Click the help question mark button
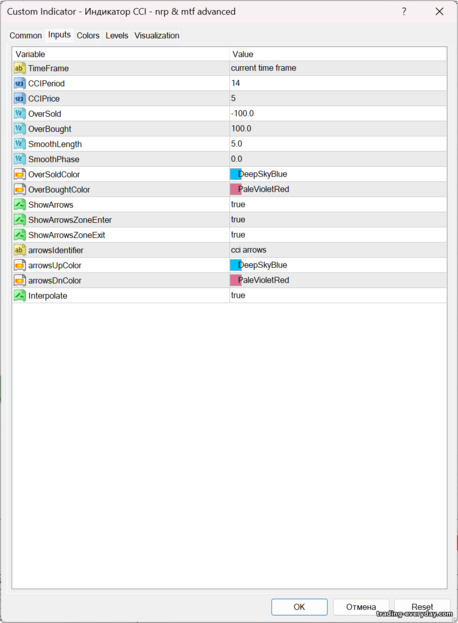Image resolution: width=458 pixels, height=623 pixels. pos(404,12)
